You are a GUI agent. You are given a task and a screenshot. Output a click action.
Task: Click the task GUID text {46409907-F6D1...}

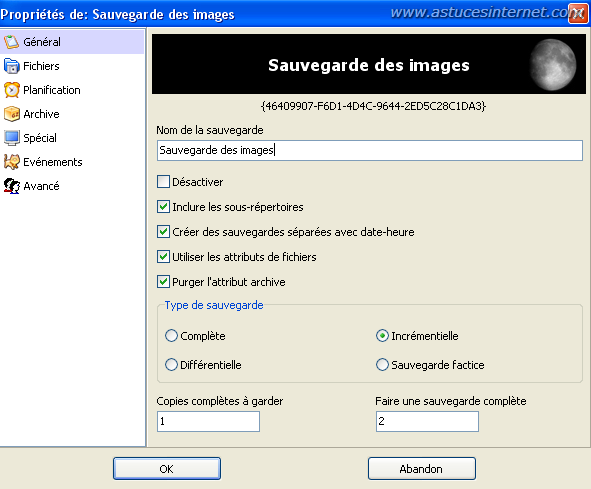[373, 106]
